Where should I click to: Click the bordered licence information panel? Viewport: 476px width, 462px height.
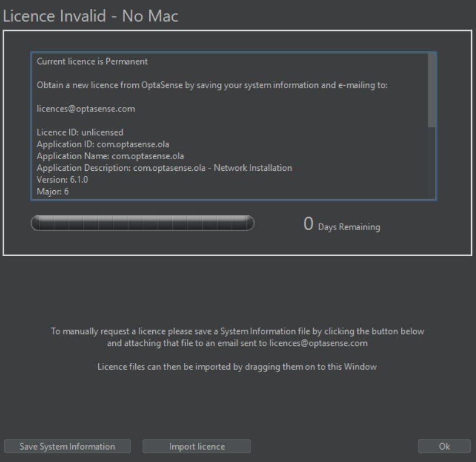pos(238,144)
